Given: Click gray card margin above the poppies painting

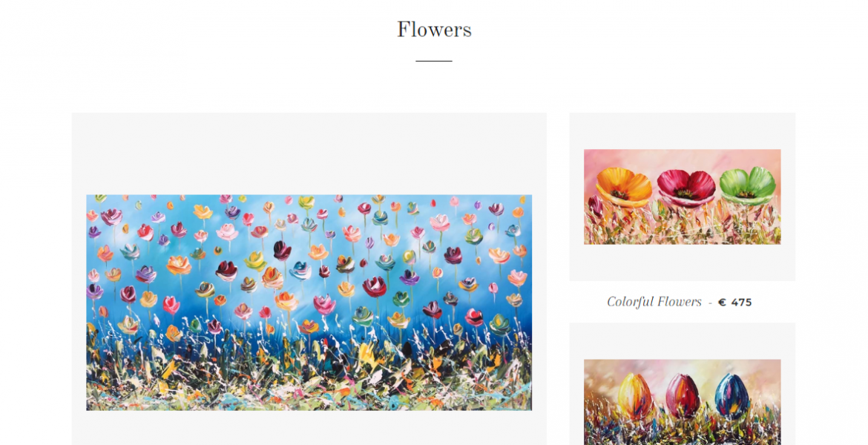Looking at the screenshot, I should point(682,131).
